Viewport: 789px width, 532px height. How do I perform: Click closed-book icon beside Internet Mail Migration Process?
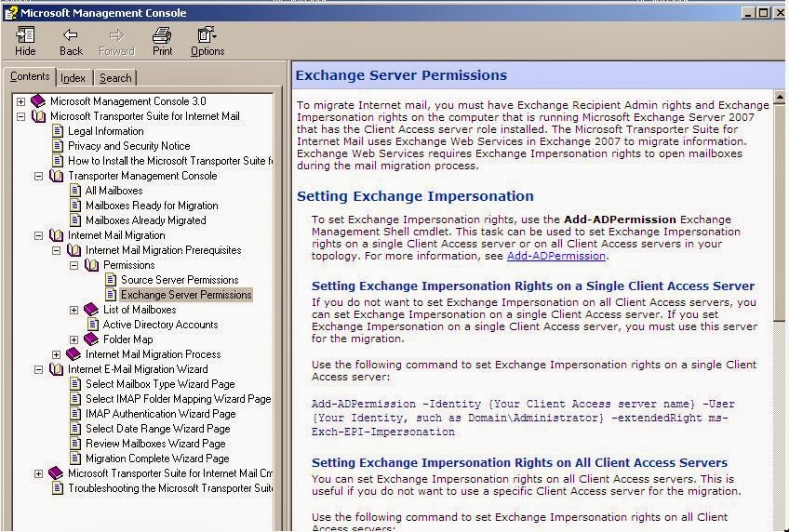pos(74,354)
